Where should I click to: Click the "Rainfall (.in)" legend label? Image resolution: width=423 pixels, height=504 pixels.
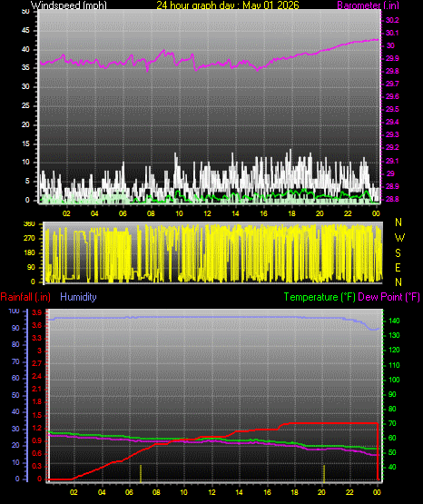pyautogui.click(x=25, y=297)
